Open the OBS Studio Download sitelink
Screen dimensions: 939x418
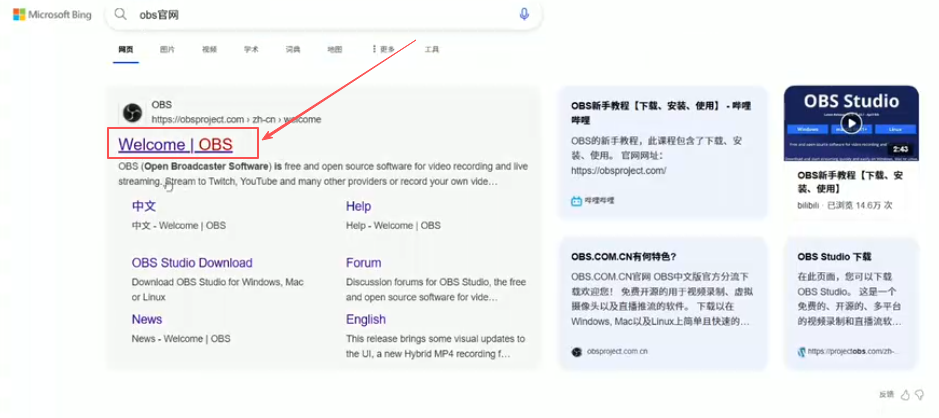pos(192,262)
